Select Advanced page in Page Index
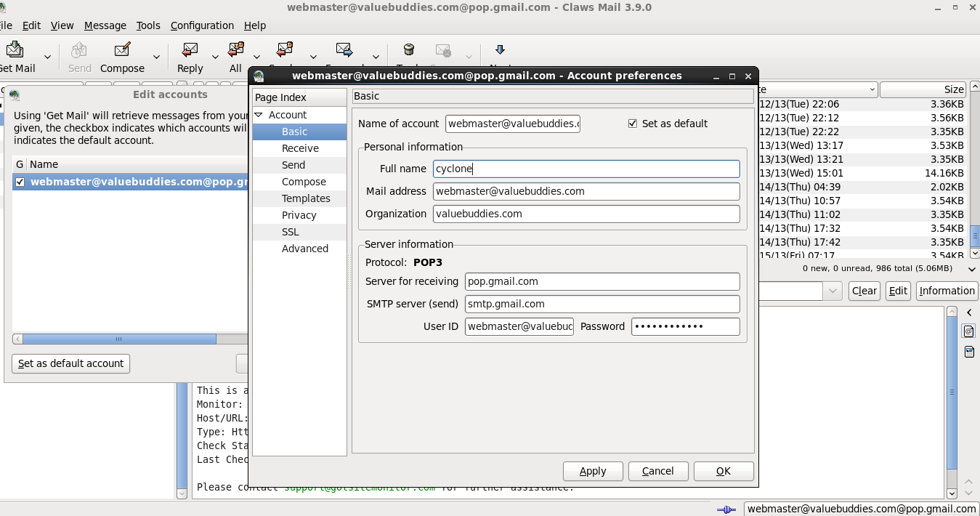 [x=299, y=249]
